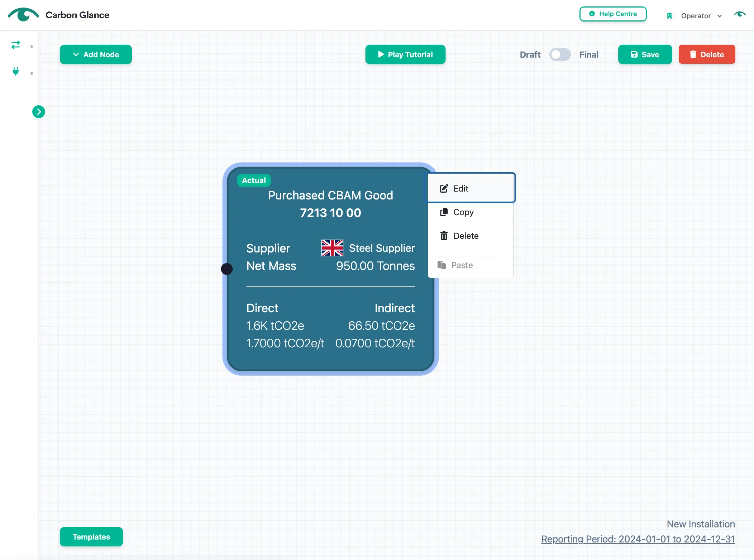Image resolution: width=754 pixels, height=560 pixels.
Task: Open the Reporting Period link
Action: (638, 539)
